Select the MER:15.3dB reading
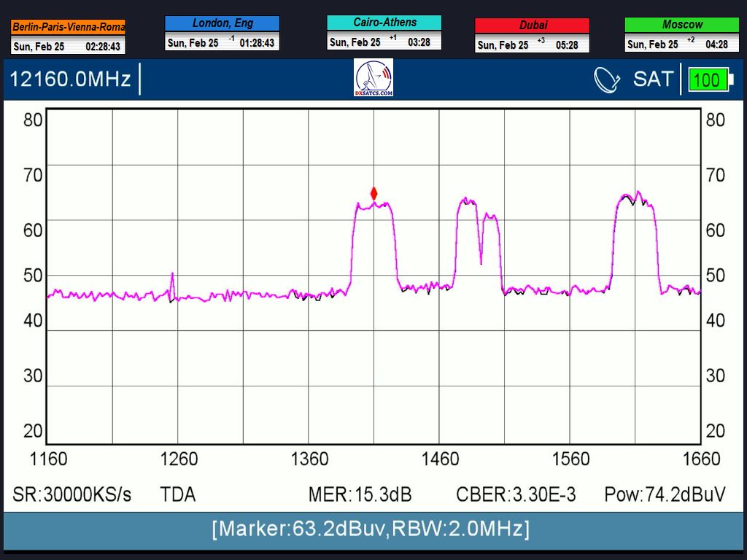The height and width of the screenshot is (560, 747). click(360, 494)
